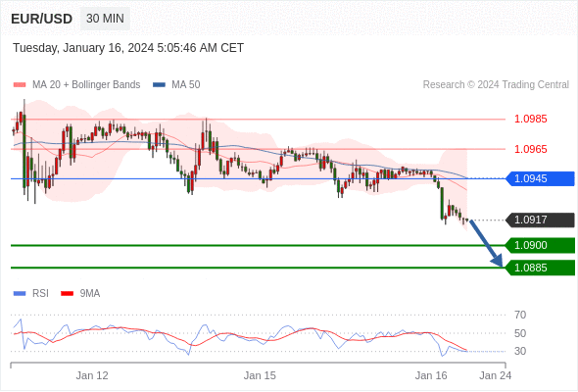Click the Tuesday, January 16, 2024 timestamp

[x=128, y=48]
